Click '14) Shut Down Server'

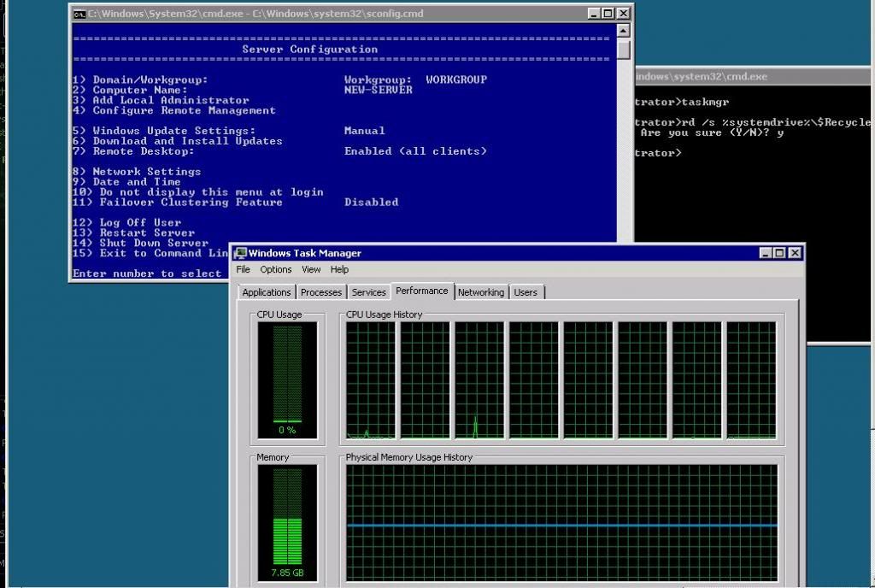(141, 244)
